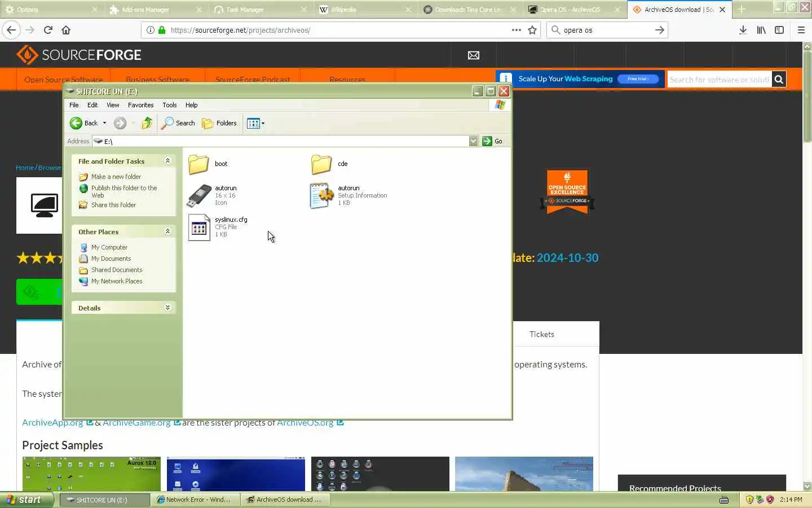Go back in the Firefox browser
Viewport: 812px width, 508px height.
(11, 30)
